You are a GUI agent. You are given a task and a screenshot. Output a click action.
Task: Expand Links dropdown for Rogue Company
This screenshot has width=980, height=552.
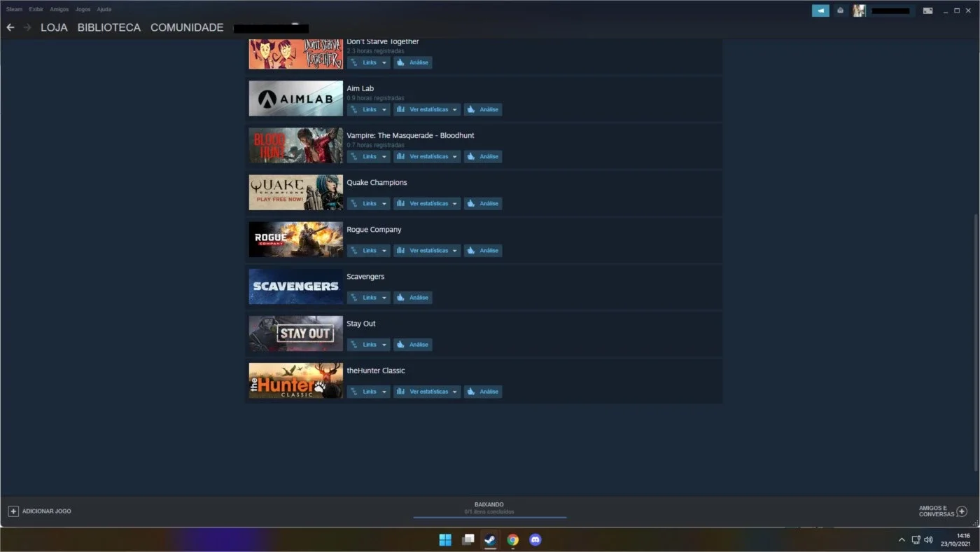pos(368,250)
